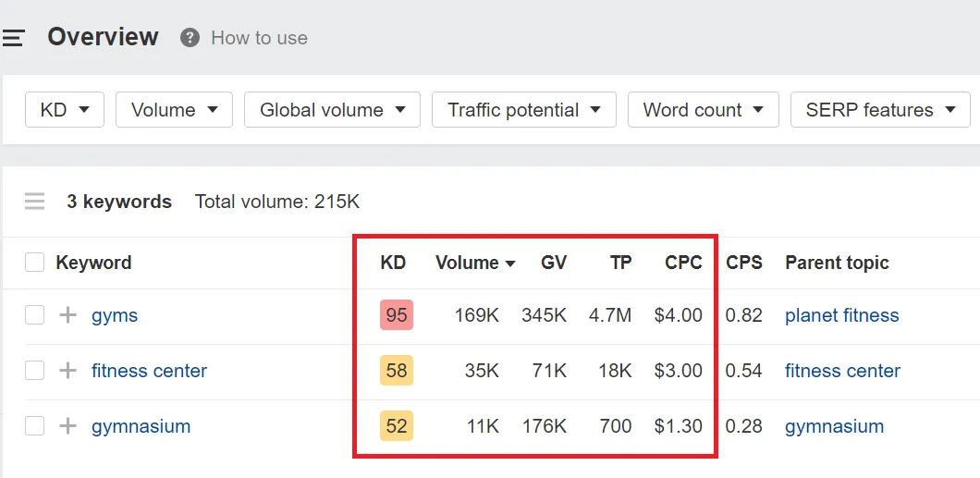The width and height of the screenshot is (980, 478).
Task: Click the list icon beside 3 keywords
Action: (34, 202)
